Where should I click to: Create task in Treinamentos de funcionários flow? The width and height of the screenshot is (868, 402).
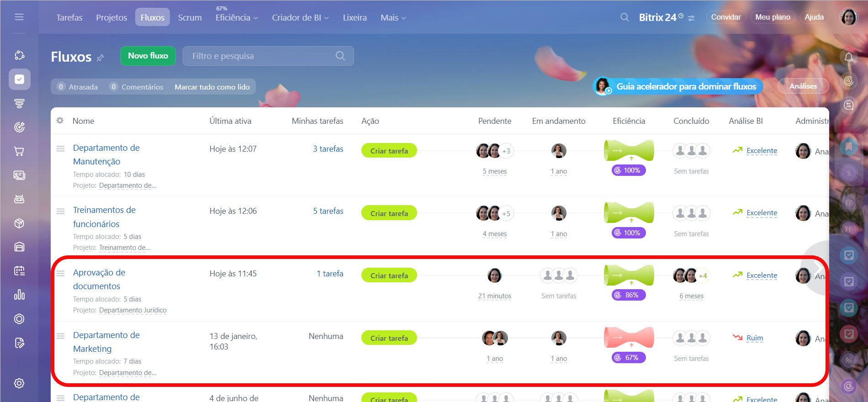(389, 213)
